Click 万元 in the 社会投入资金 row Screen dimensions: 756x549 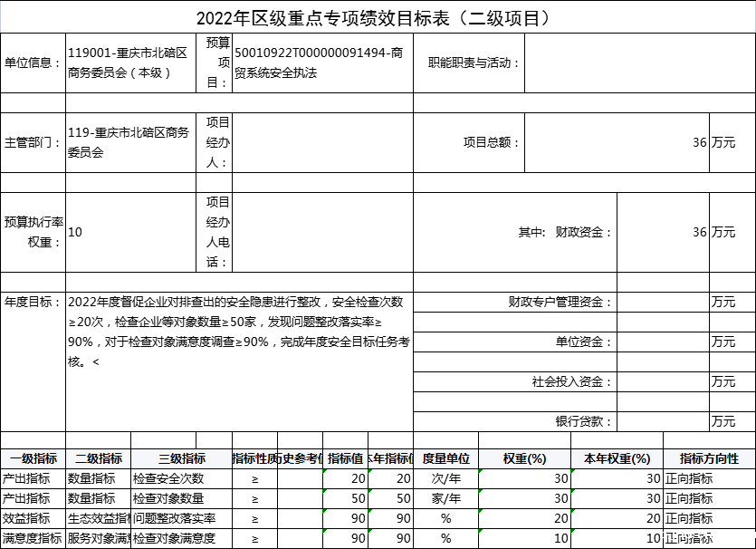pos(723,381)
